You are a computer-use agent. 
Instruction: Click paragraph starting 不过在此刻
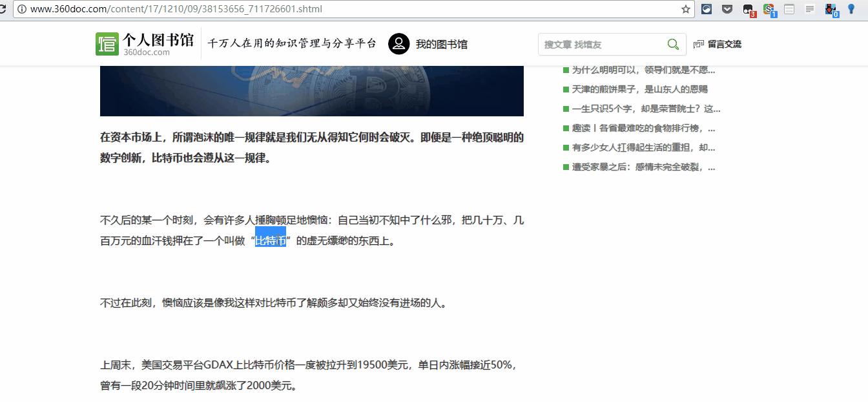coord(274,302)
